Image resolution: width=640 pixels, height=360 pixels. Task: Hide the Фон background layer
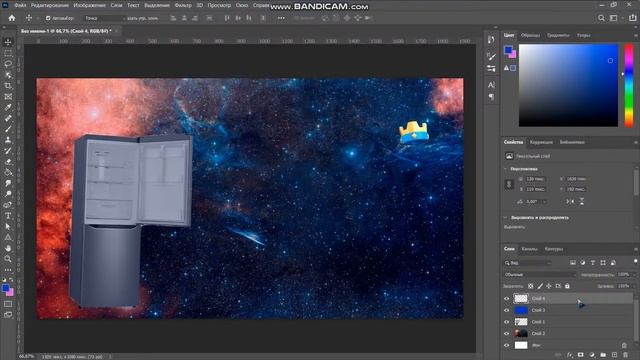point(507,345)
